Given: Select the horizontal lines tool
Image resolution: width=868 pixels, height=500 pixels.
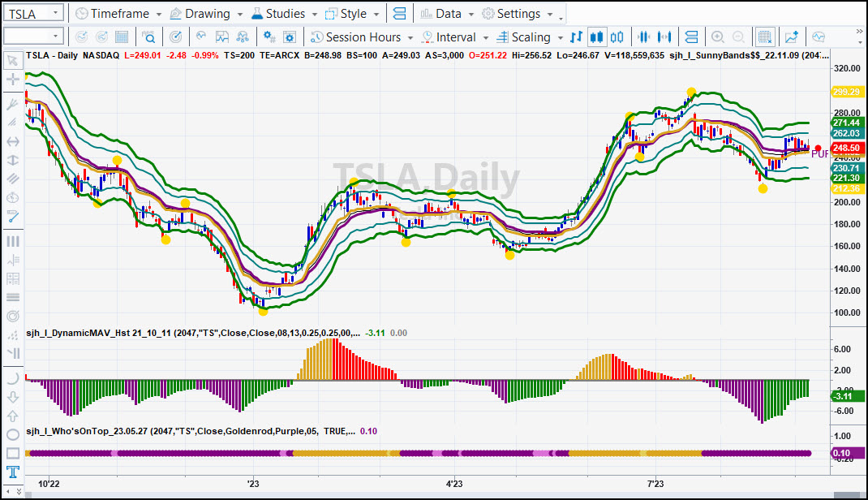Looking at the screenshot, I should coord(12,297).
